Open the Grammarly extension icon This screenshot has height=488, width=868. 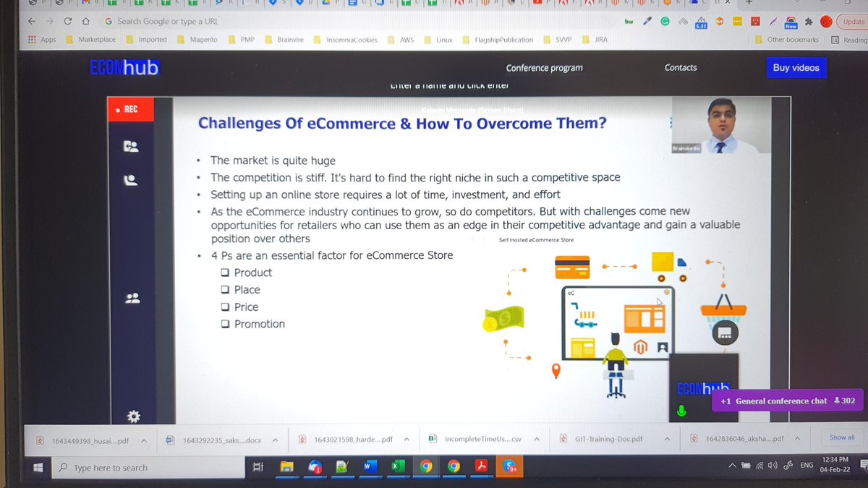click(665, 22)
